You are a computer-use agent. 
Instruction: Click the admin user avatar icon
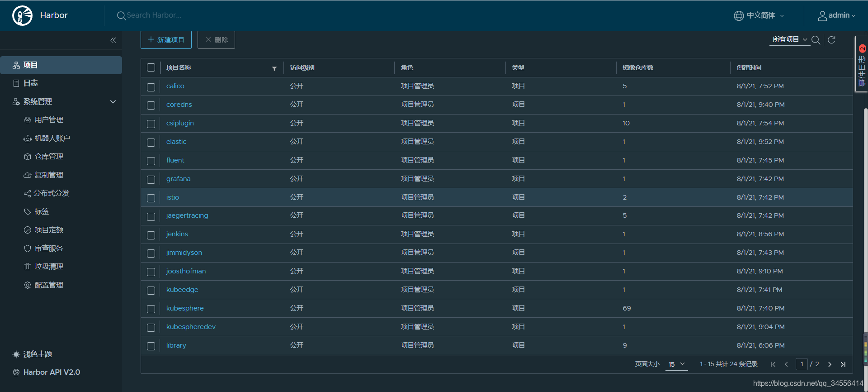822,16
